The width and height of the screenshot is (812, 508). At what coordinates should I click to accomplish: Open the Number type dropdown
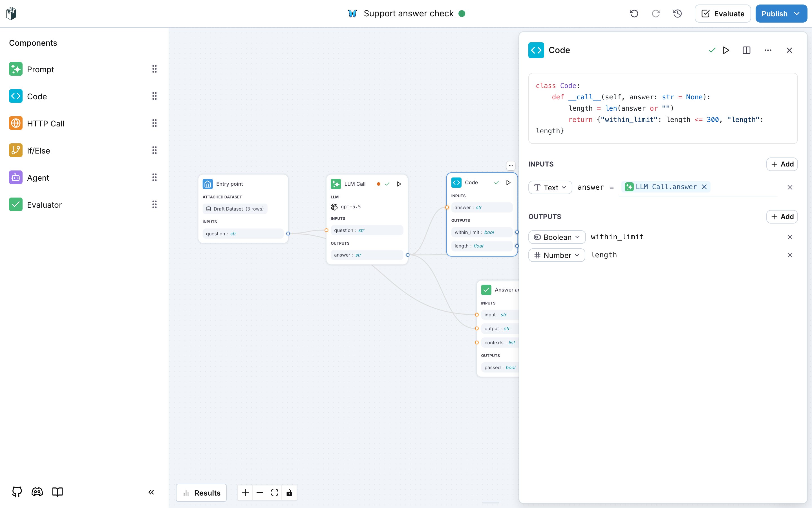click(557, 255)
